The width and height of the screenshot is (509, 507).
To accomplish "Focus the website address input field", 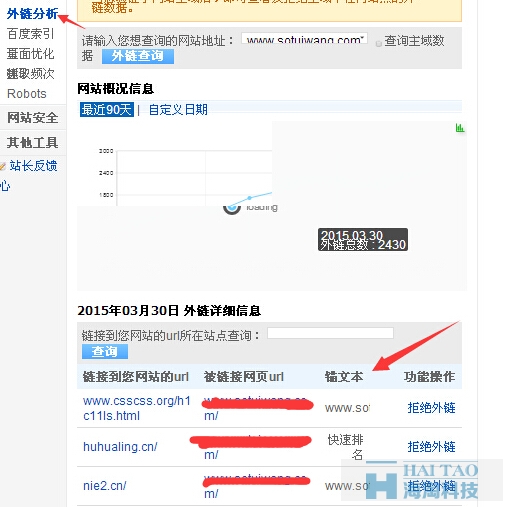I will (x=304, y=38).
